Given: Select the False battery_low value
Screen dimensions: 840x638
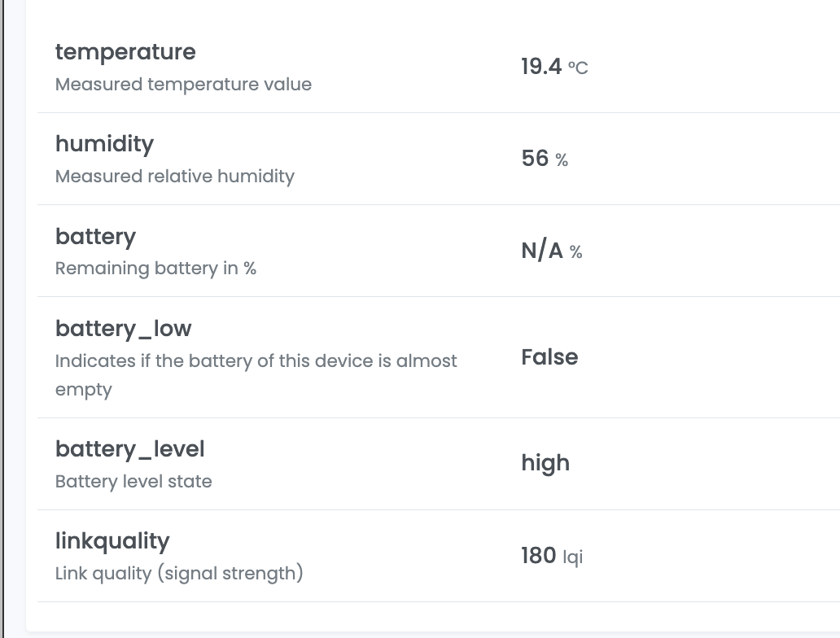Looking at the screenshot, I should click(x=549, y=357).
